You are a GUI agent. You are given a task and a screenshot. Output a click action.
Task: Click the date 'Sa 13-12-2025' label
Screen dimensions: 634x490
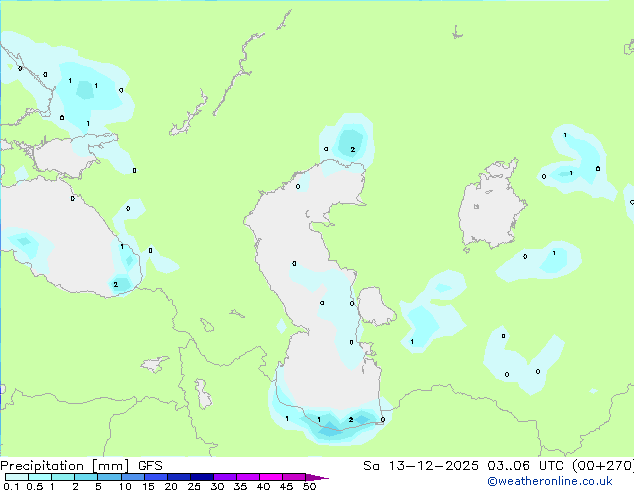tap(421, 466)
